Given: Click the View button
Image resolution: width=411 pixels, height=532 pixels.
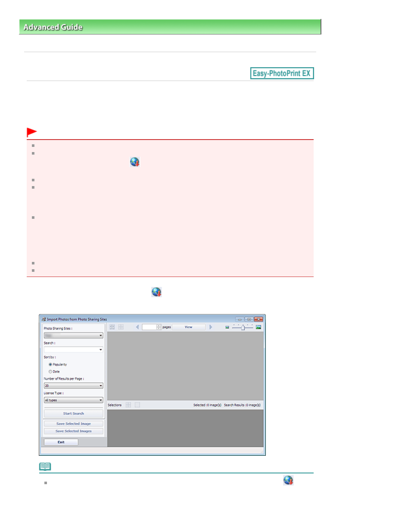Looking at the screenshot, I should click(x=189, y=327).
